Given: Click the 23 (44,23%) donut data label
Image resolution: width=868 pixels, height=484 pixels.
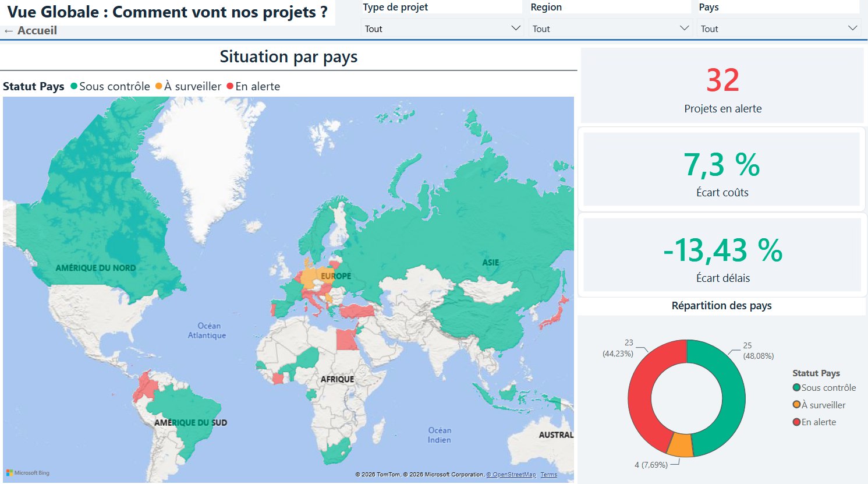Looking at the screenshot, I should [618, 348].
